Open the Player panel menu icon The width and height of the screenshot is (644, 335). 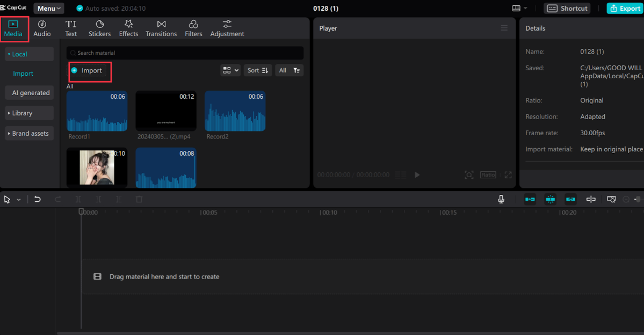(504, 28)
